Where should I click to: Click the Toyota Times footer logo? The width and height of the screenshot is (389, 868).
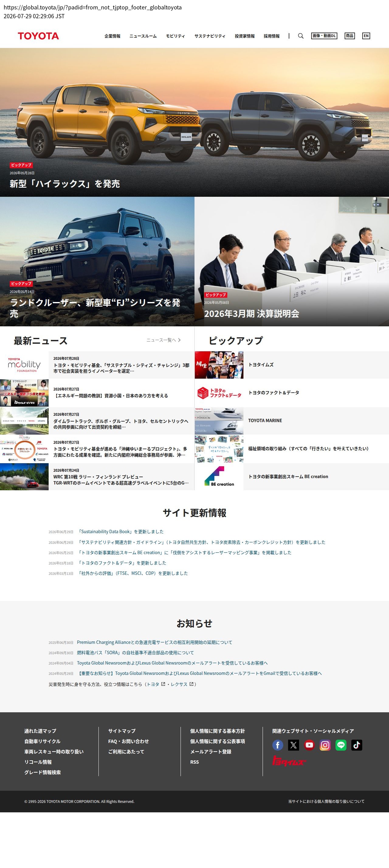pyautogui.click(x=289, y=761)
